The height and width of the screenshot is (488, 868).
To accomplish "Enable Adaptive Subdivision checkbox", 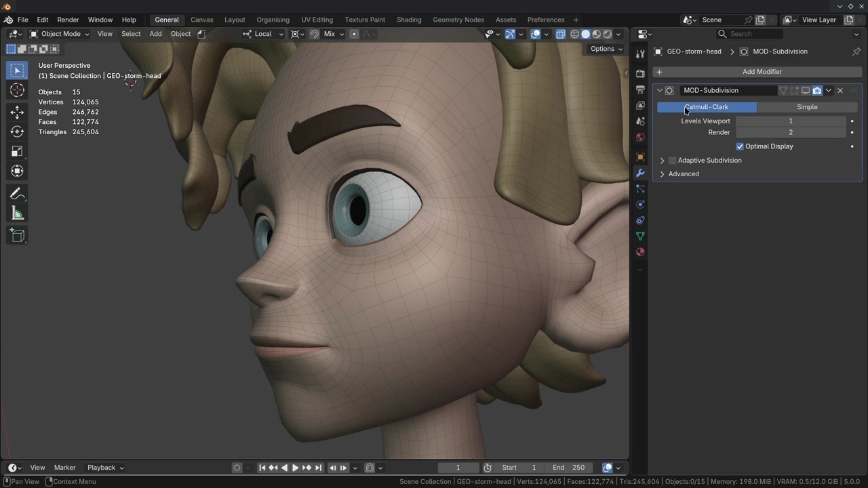I will [x=673, y=161].
